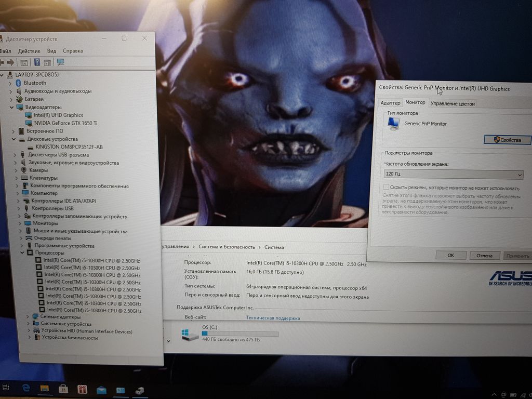
Task: Toggle 'Скрыть режимы' hide modes checkbox
Action: tap(386, 188)
